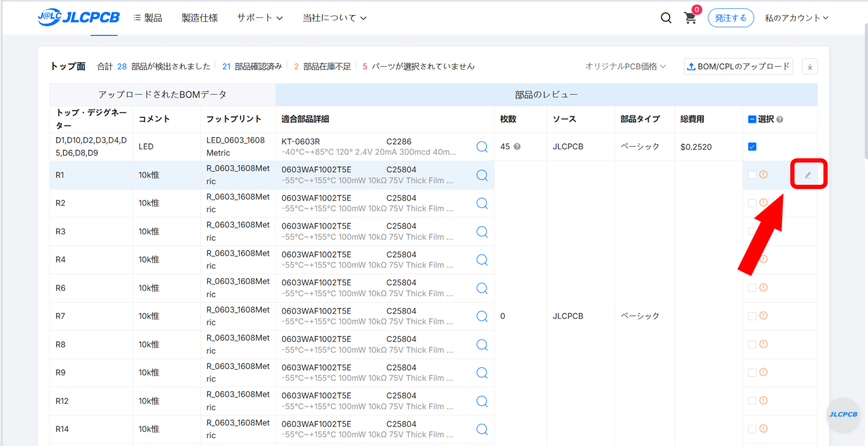This screenshot has height=446, width=868.
Task: Click 0603WAF1002T5E part name in R14 row
Action: [x=316, y=424]
